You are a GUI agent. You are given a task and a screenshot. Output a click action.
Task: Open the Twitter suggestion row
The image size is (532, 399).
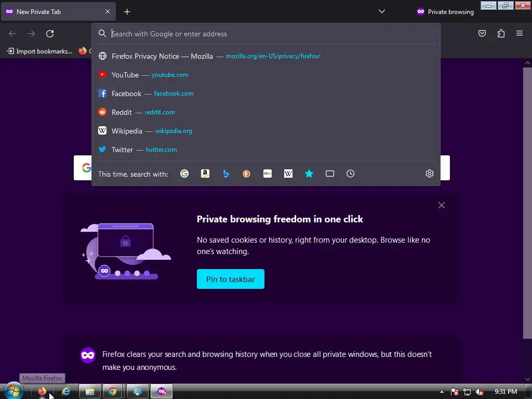[x=266, y=149]
